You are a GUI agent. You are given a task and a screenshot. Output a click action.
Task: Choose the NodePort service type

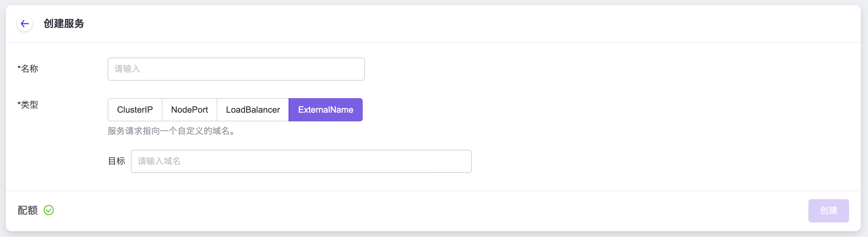click(189, 110)
